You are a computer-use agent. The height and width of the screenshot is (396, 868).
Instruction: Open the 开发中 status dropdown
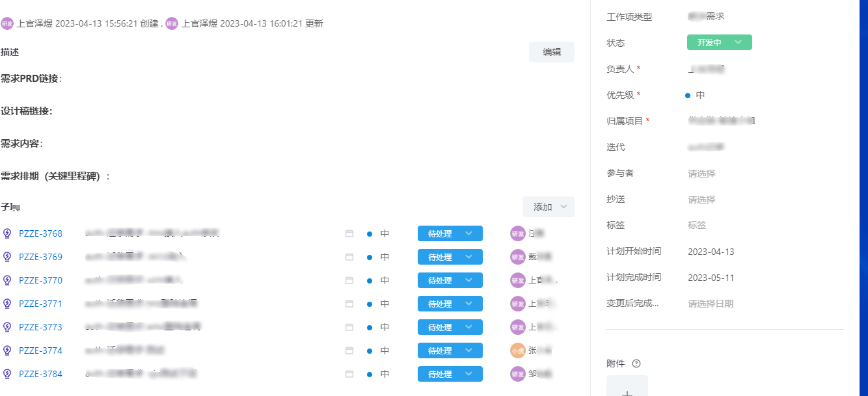click(719, 43)
